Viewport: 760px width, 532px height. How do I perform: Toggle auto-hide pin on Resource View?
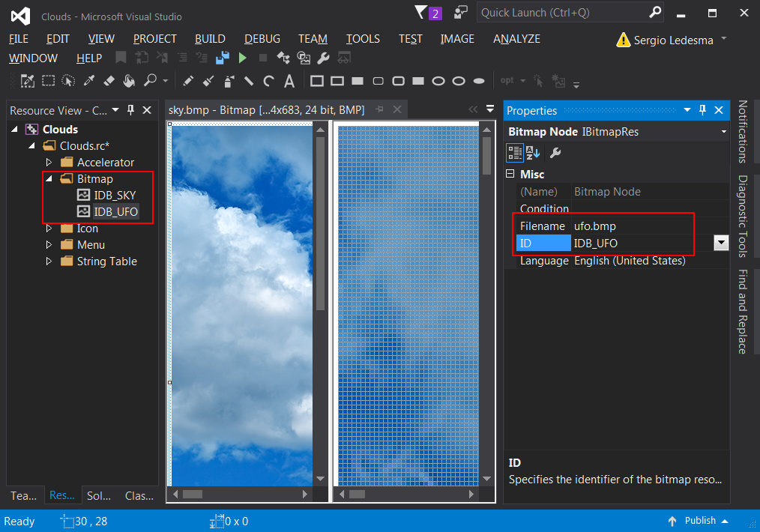pos(131,110)
